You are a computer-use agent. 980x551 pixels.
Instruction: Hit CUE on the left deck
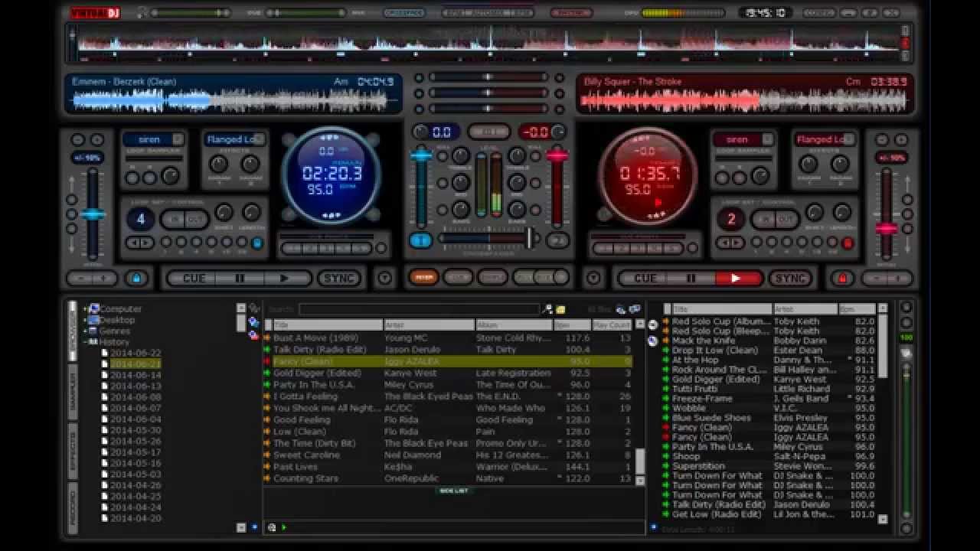coord(194,279)
